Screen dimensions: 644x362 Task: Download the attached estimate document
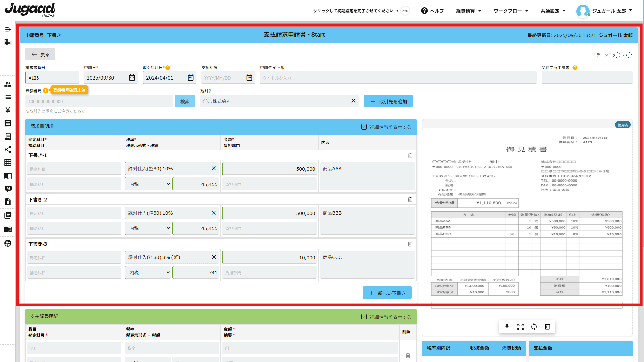point(507,327)
